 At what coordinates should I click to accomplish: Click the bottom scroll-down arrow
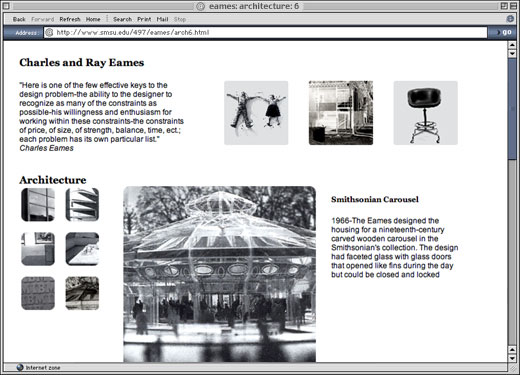point(512,358)
